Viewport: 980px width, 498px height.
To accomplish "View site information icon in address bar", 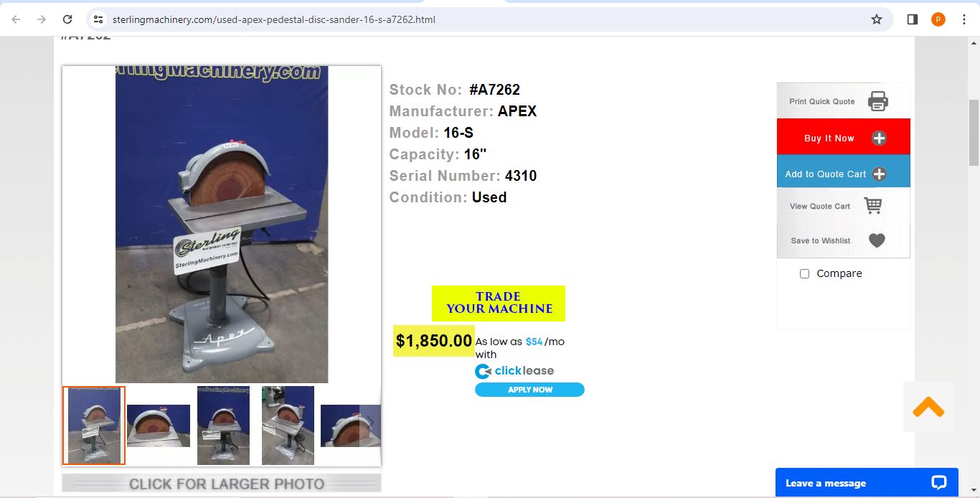I will pyautogui.click(x=99, y=19).
